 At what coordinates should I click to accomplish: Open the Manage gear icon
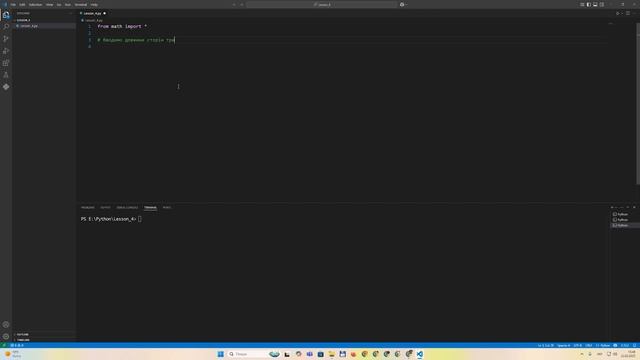click(6, 336)
